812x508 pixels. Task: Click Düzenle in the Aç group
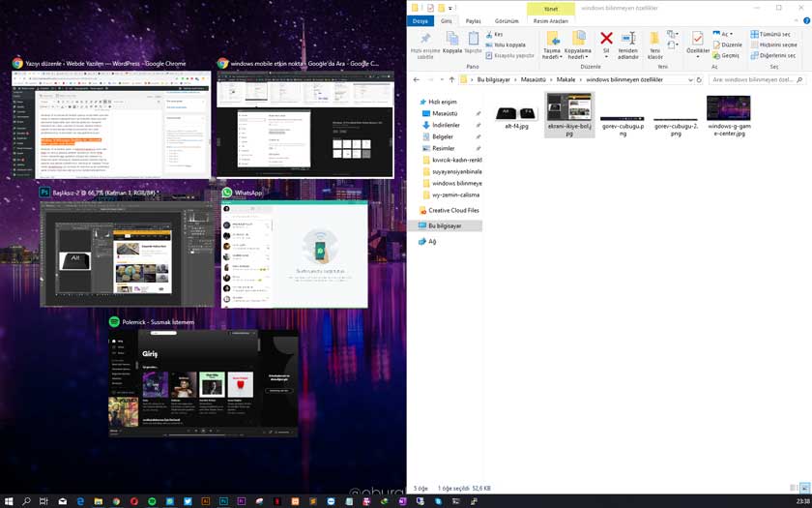727,45
